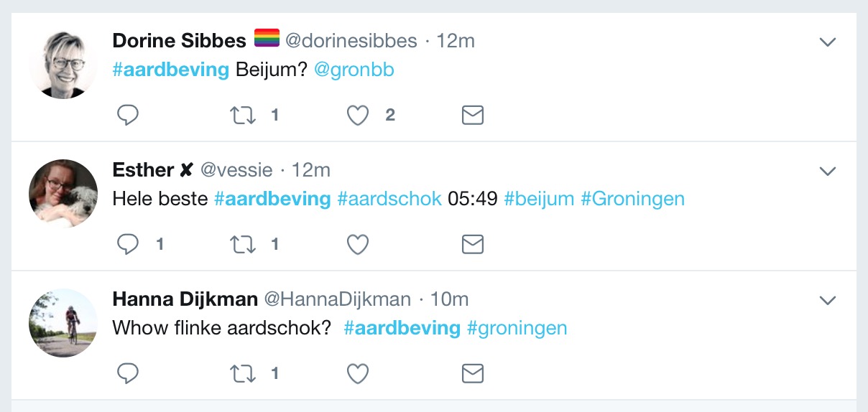Open Hanna Dijkman's cyclist avatar
Image resolution: width=868 pixels, height=412 pixels.
point(63,323)
